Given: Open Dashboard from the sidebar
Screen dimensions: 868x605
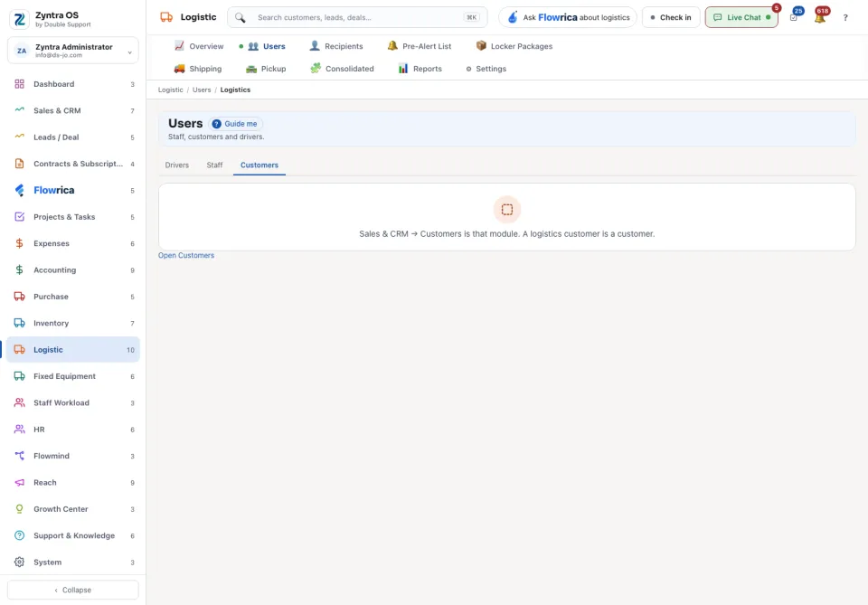Looking at the screenshot, I should click(x=73, y=84).
